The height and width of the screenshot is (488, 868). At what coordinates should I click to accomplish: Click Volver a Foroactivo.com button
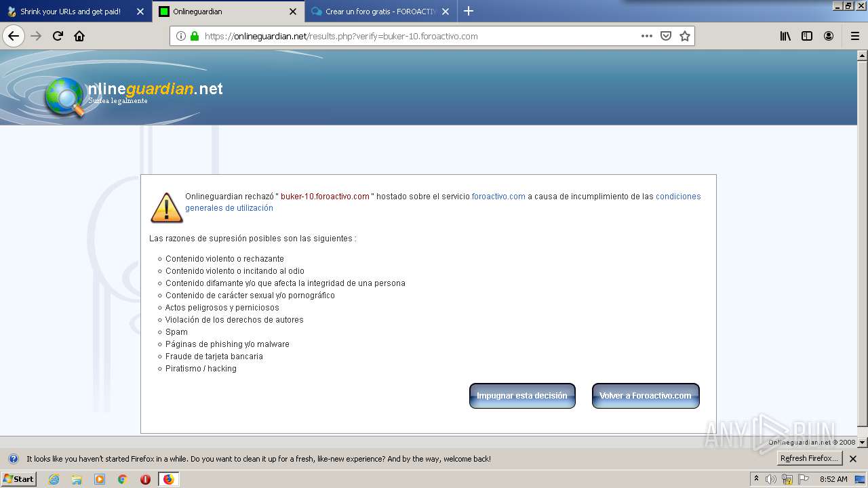[x=646, y=396]
